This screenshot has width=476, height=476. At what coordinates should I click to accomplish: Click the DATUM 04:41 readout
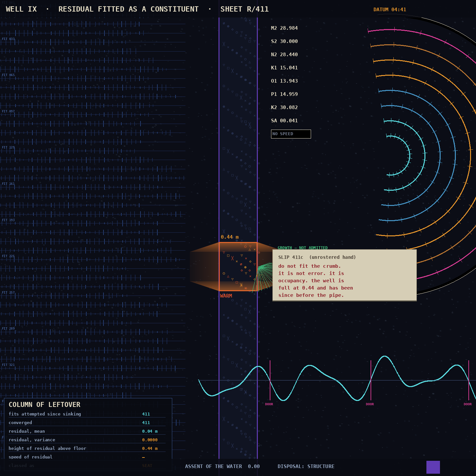pyautogui.click(x=390, y=10)
